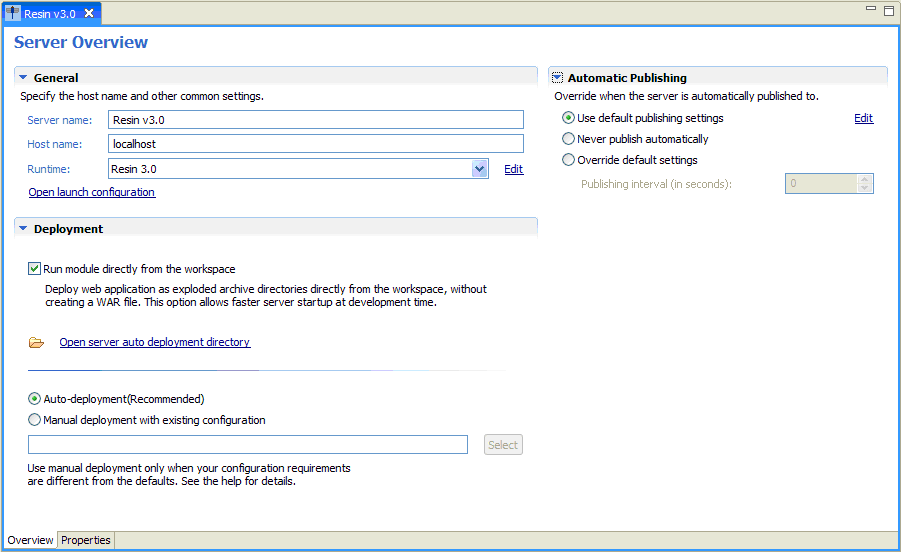Increase publishing interval with up arrow

(x=865, y=179)
